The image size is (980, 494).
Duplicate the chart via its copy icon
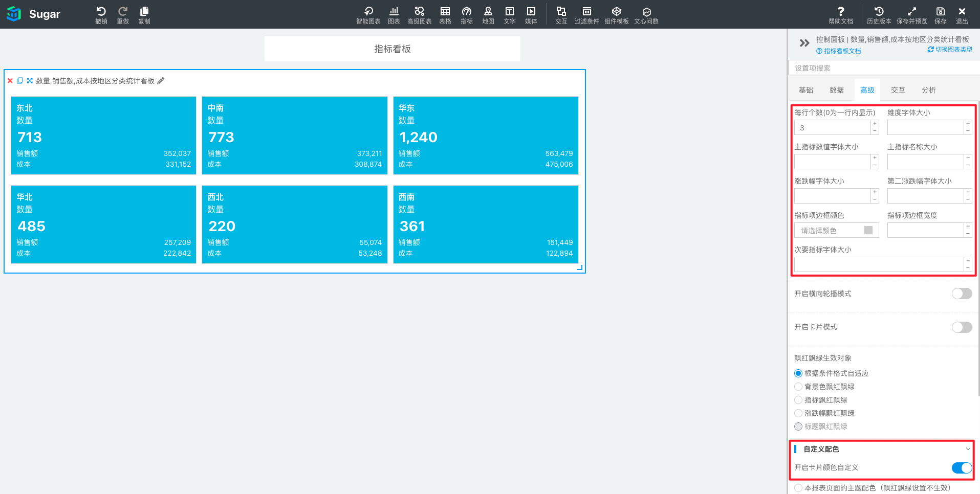click(20, 81)
